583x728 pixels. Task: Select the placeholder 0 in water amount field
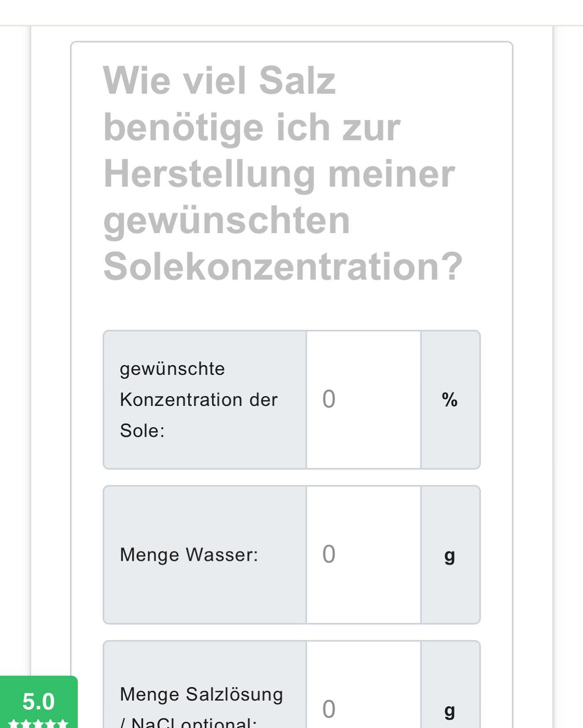[x=329, y=554]
